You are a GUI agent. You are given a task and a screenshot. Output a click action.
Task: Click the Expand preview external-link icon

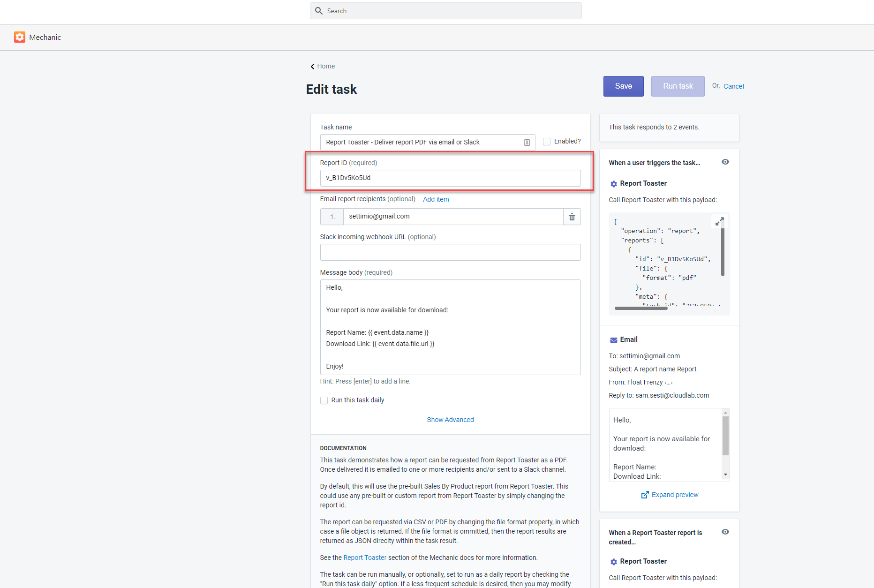[645, 495]
